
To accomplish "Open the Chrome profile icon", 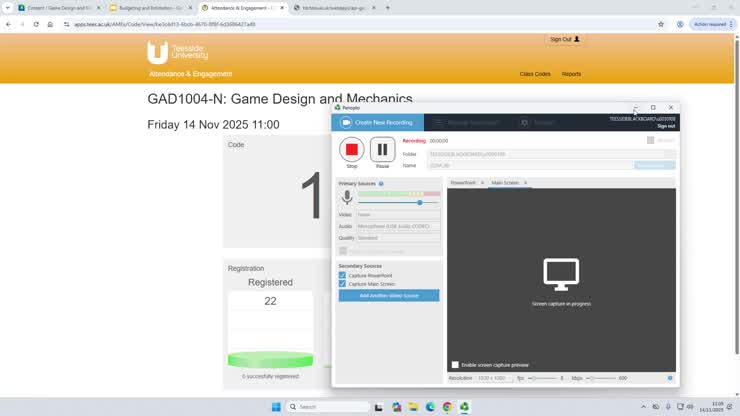I will (x=680, y=24).
